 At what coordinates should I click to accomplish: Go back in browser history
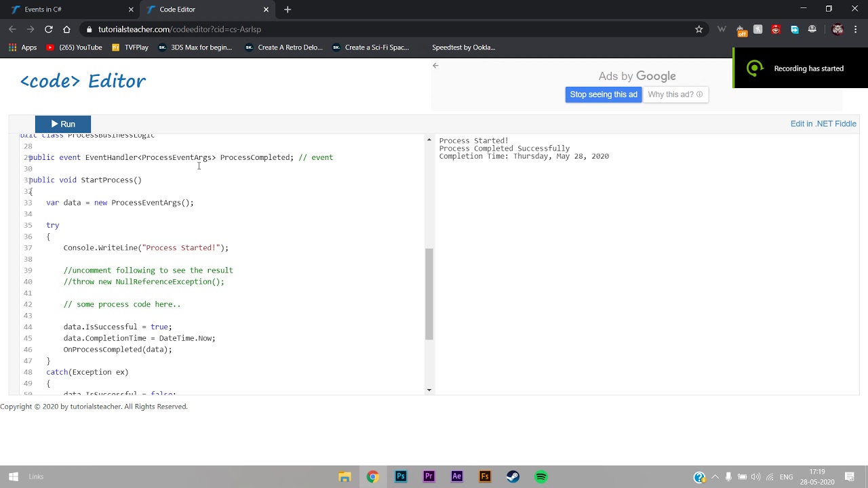tap(12, 29)
